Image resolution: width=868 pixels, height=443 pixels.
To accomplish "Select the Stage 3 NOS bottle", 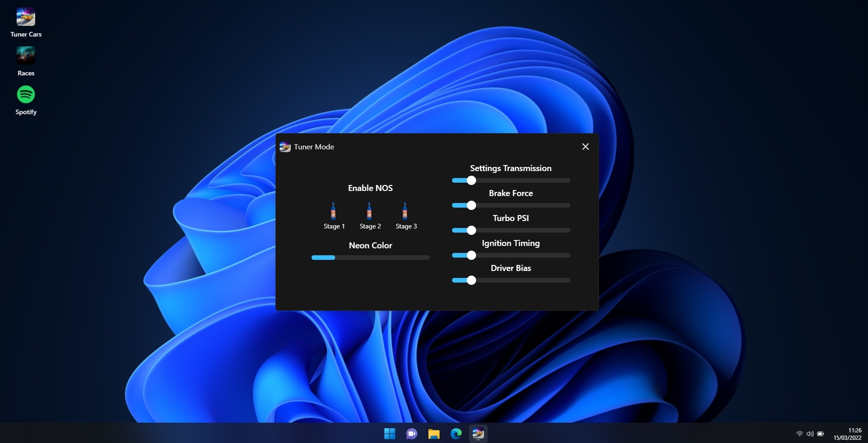I will tap(405, 211).
